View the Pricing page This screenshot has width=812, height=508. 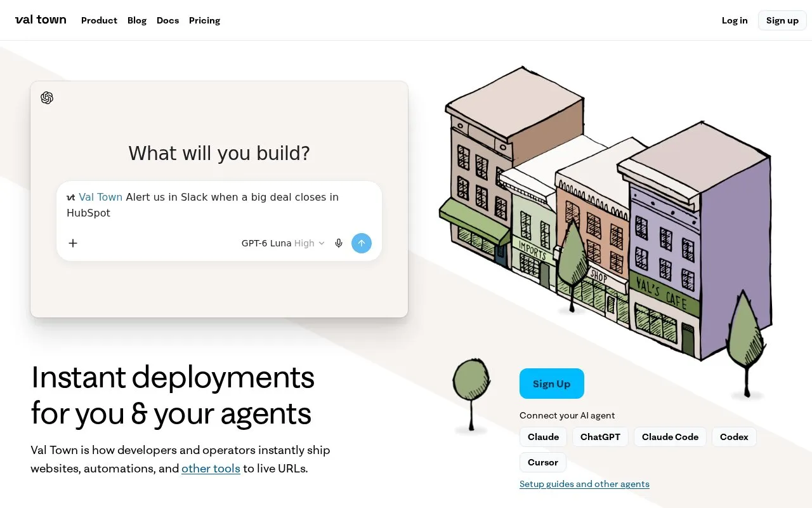click(x=204, y=20)
